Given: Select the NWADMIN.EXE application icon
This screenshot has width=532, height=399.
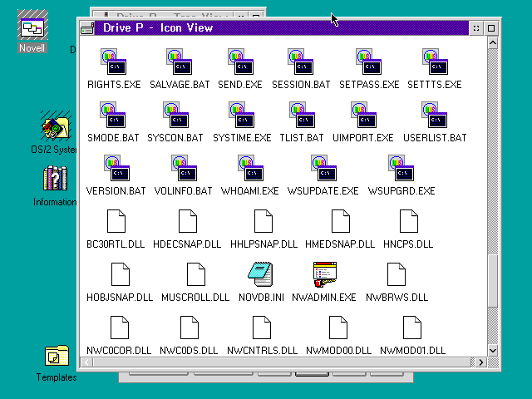Looking at the screenshot, I should click(325, 274).
